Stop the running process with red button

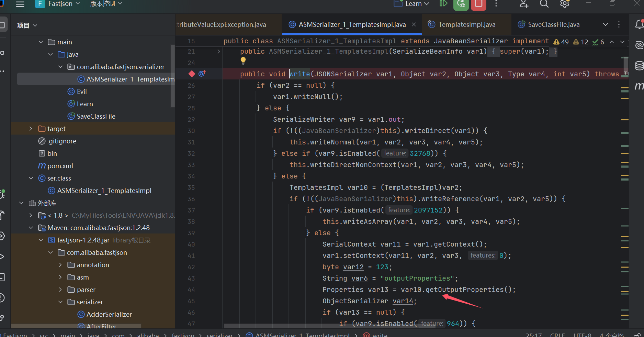478,4
